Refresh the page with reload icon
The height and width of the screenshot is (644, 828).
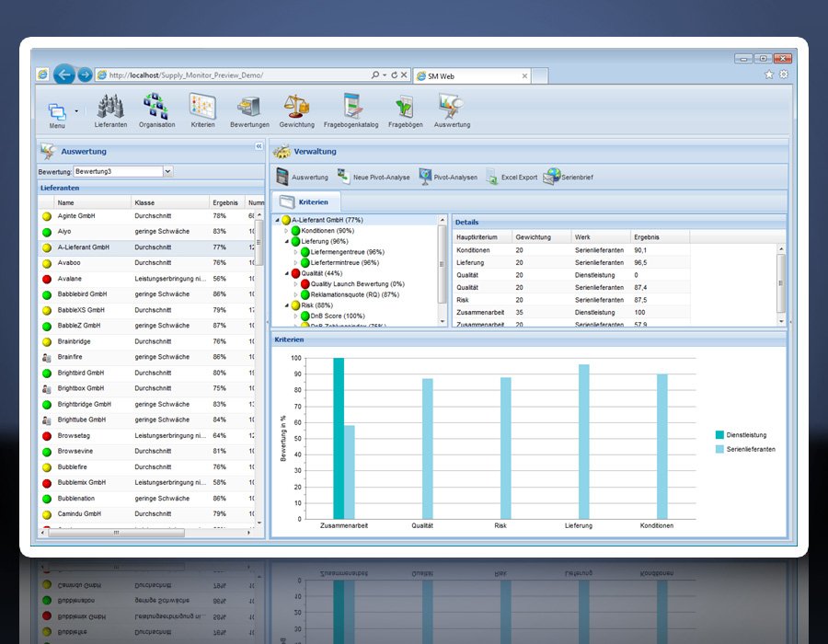pyautogui.click(x=394, y=75)
